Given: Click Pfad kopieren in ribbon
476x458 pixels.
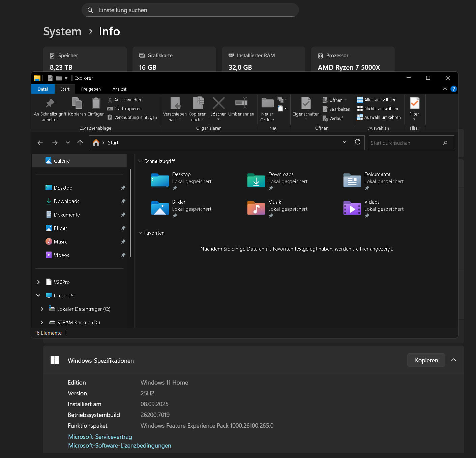Looking at the screenshot, I should click(124, 108).
